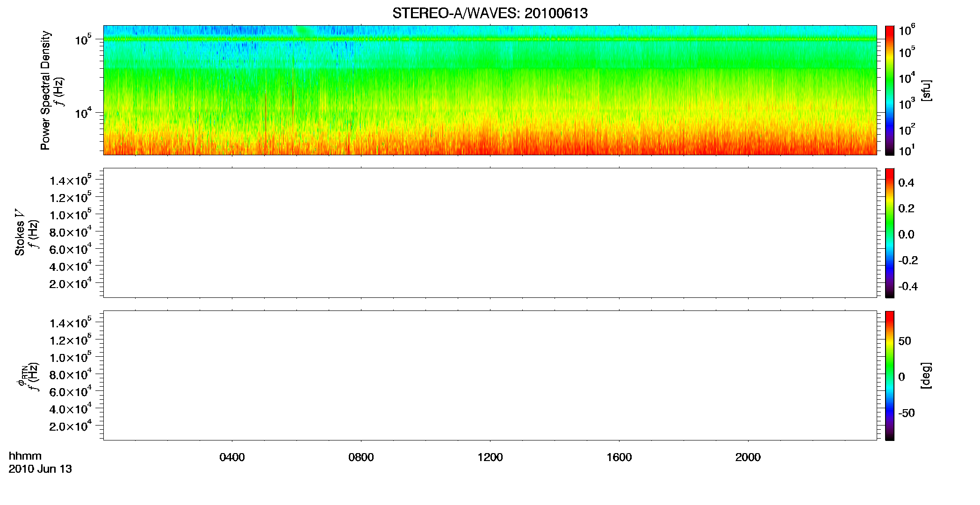Click the STEREO-A/WAVES: 20100613 plot title

(x=490, y=14)
